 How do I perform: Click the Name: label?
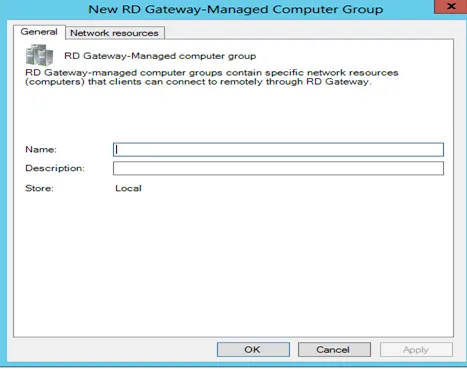41,150
